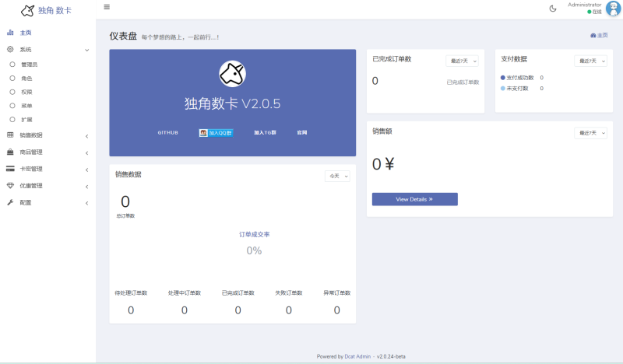This screenshot has width=623, height=364.
Task: Click the v2.0.24-beta version text
Action: click(x=392, y=356)
